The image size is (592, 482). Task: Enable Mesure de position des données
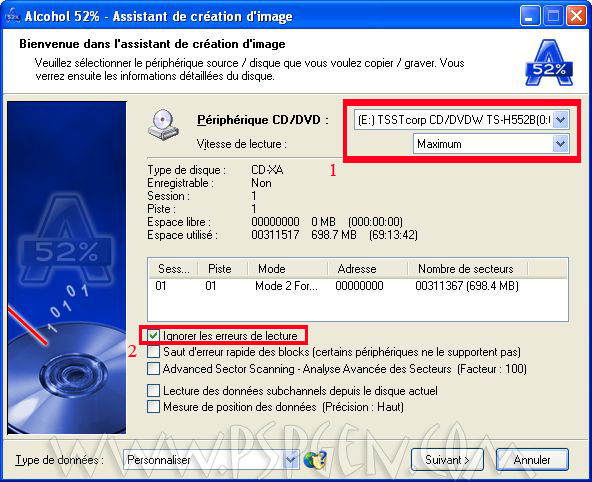point(153,407)
